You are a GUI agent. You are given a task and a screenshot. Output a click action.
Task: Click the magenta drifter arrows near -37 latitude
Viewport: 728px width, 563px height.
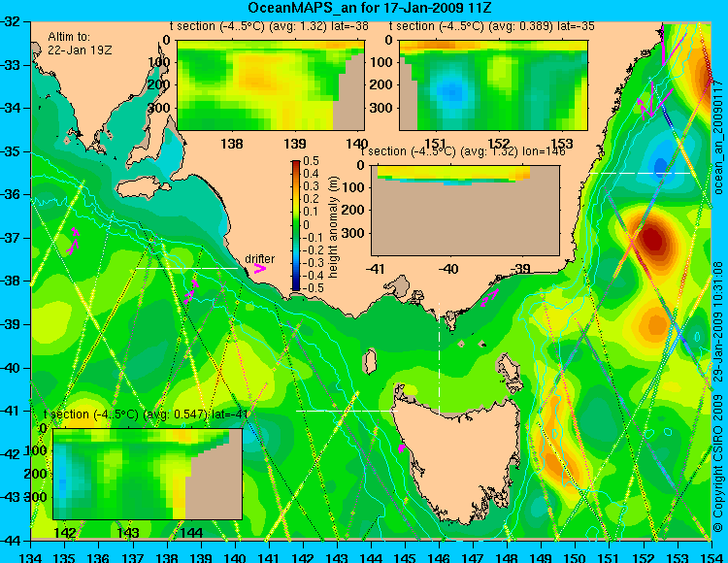click(x=74, y=241)
